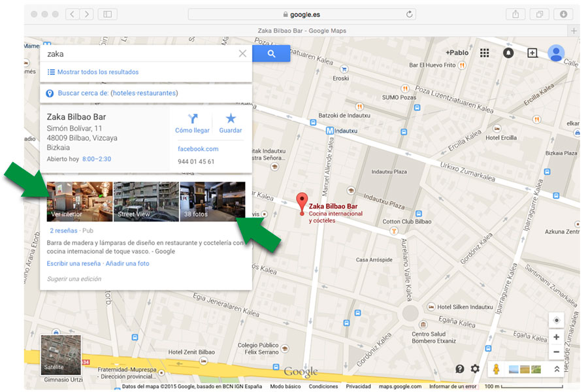Screen dimensions: 588x392
Task: Open Privacidad footer link
Action: click(358, 386)
